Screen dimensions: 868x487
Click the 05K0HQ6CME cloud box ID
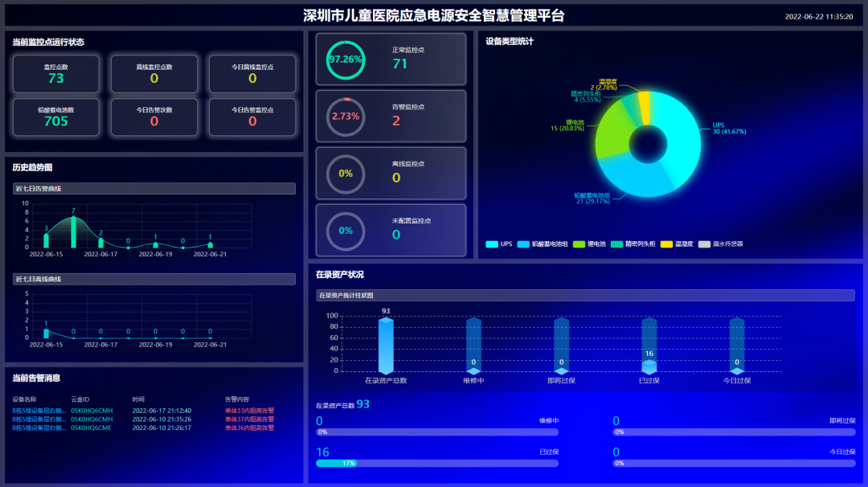pos(92,428)
